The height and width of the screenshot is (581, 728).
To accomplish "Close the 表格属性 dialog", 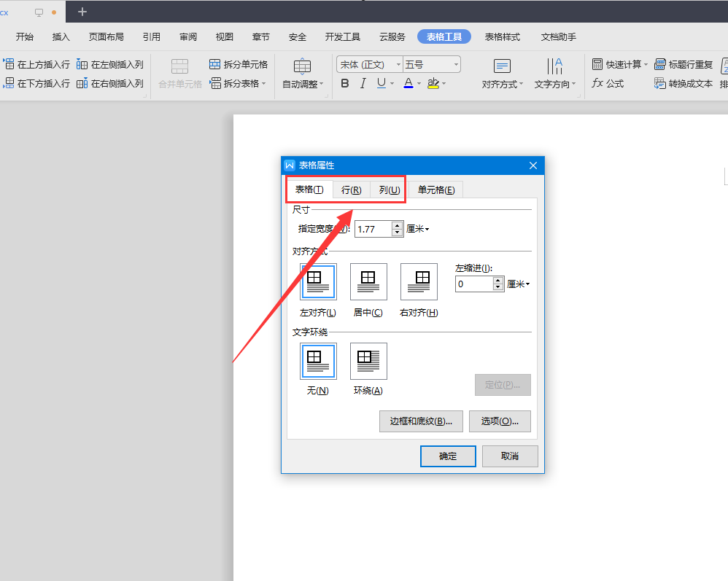I will click(x=533, y=165).
